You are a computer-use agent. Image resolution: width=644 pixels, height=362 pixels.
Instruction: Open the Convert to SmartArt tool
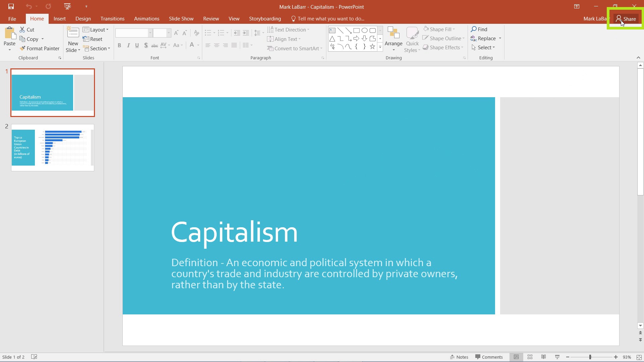pyautogui.click(x=295, y=48)
